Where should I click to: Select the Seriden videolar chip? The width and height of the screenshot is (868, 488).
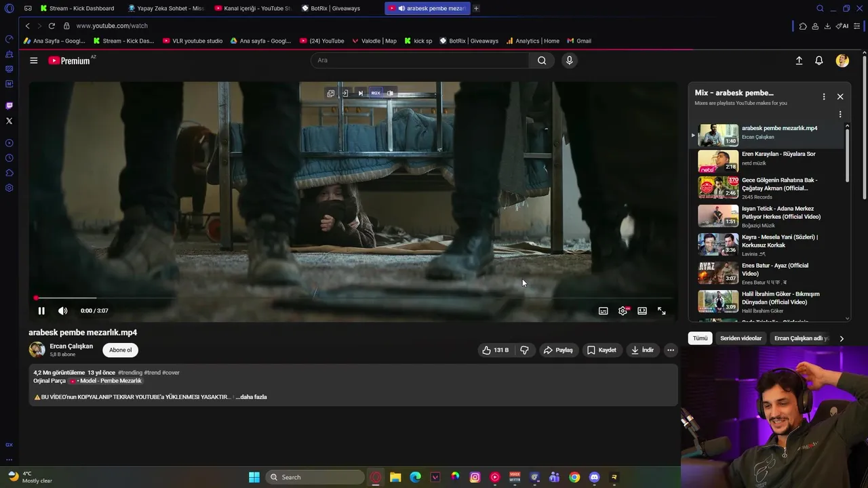click(x=741, y=338)
